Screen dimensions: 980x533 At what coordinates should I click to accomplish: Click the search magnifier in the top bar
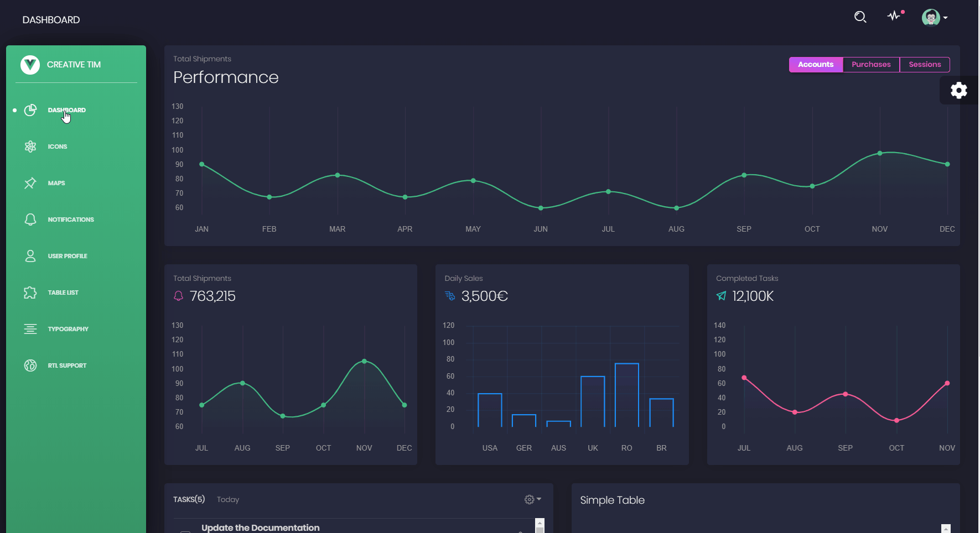point(860,17)
